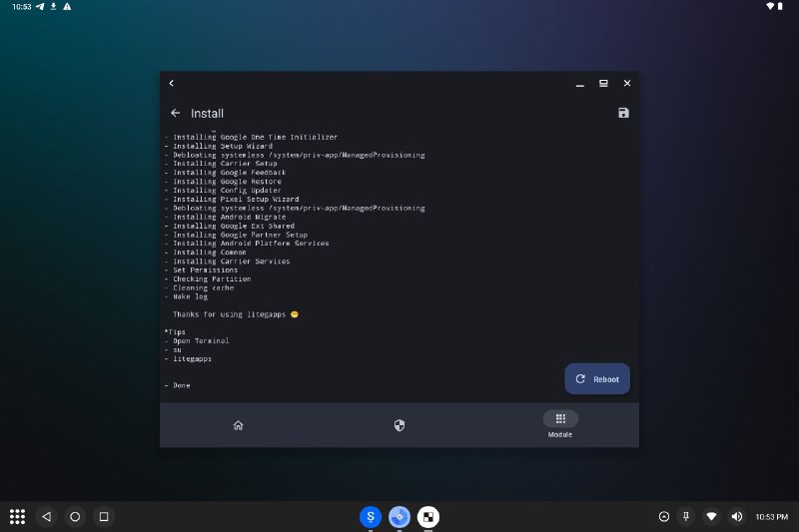Click the status bar Wi-Fi indicator
Image resolution: width=799 pixels, height=532 pixels.
tap(770, 7)
